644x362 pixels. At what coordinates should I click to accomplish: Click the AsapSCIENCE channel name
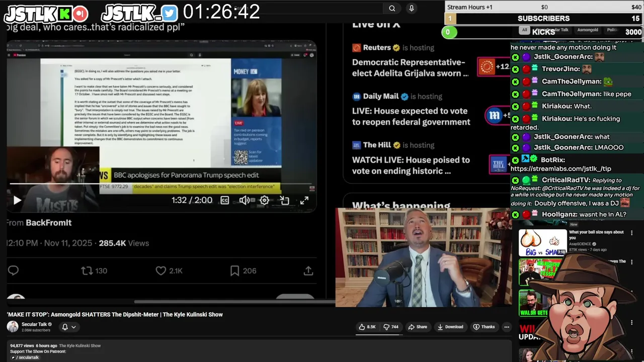(580, 244)
